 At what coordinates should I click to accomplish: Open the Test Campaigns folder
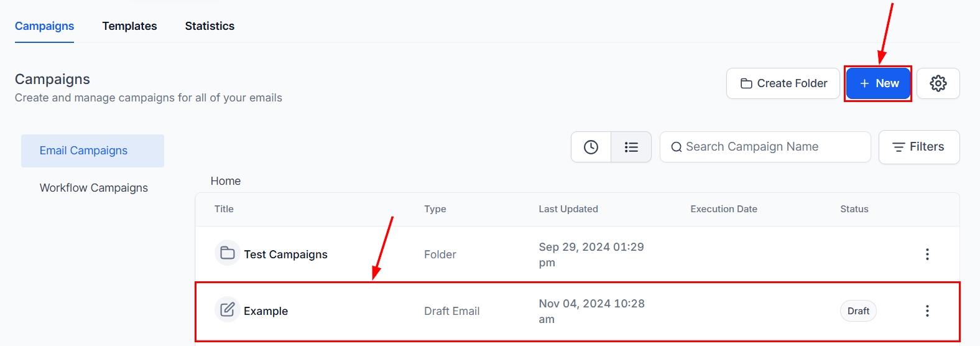(x=285, y=255)
